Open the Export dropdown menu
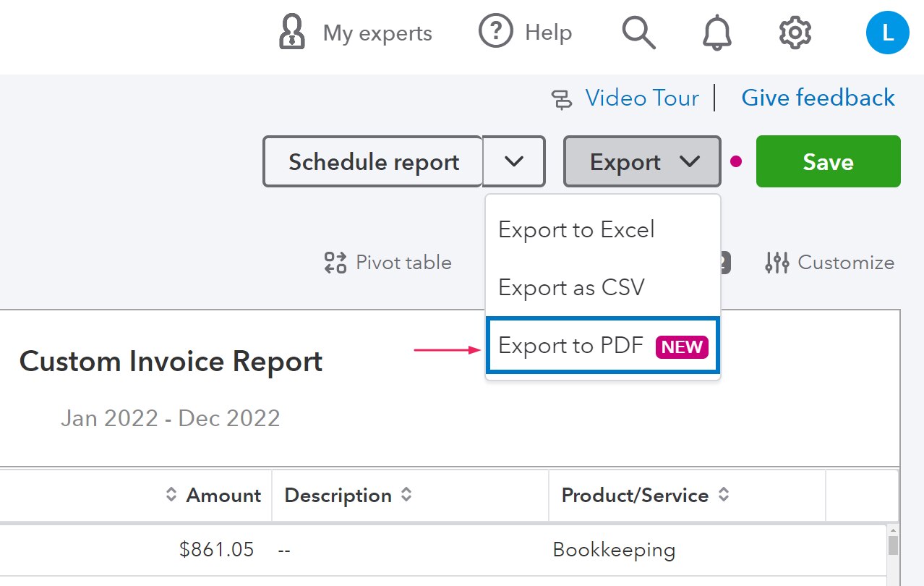 coord(641,161)
